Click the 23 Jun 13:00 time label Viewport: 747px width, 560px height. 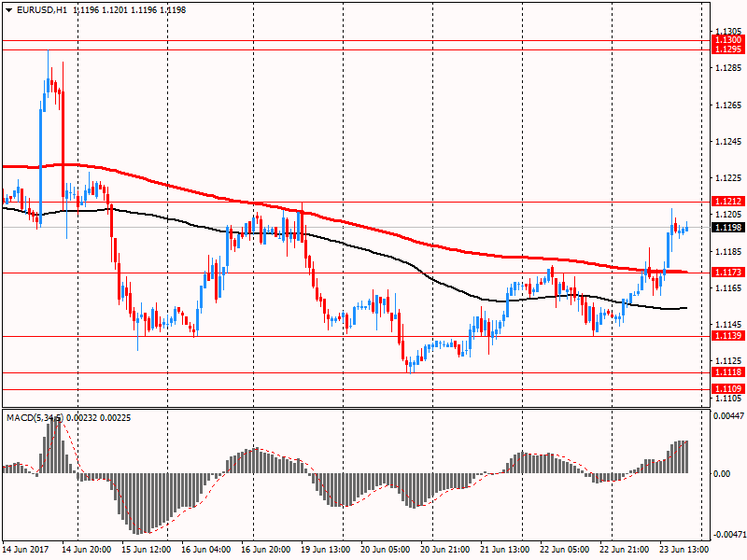(684, 550)
